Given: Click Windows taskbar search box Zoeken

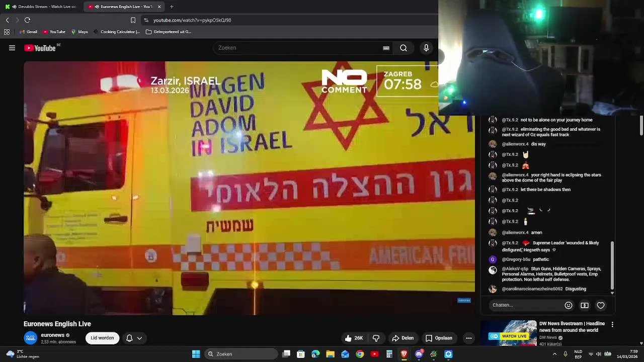Looking at the screenshot, I should tap(242, 354).
